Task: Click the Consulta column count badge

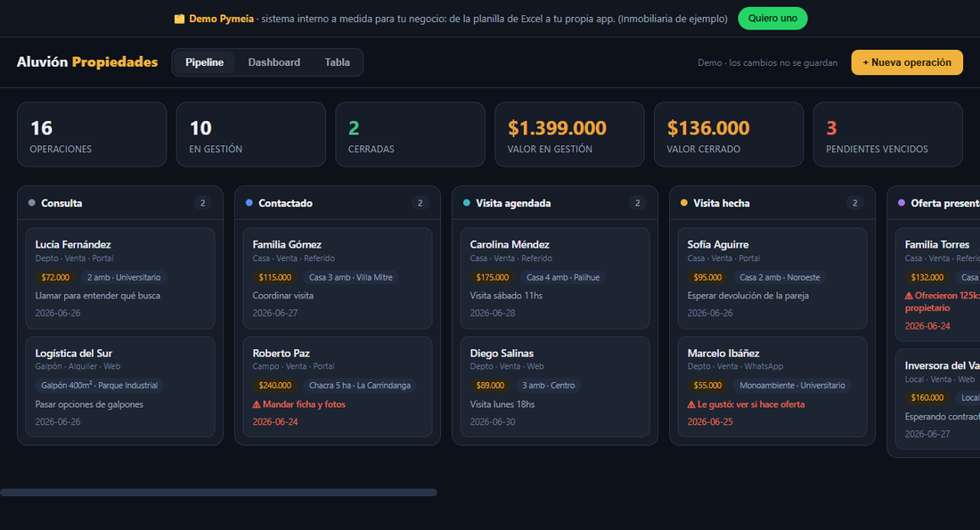Action: coord(202,203)
